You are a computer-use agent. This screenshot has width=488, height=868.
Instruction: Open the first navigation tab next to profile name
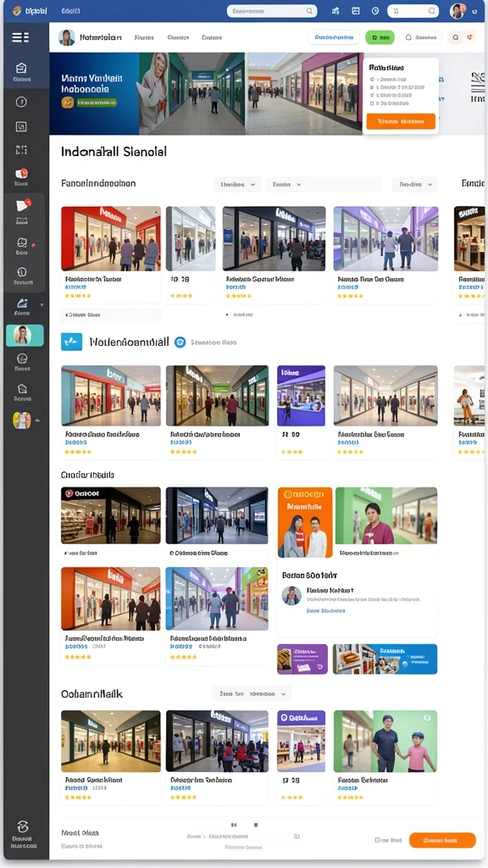pos(144,37)
